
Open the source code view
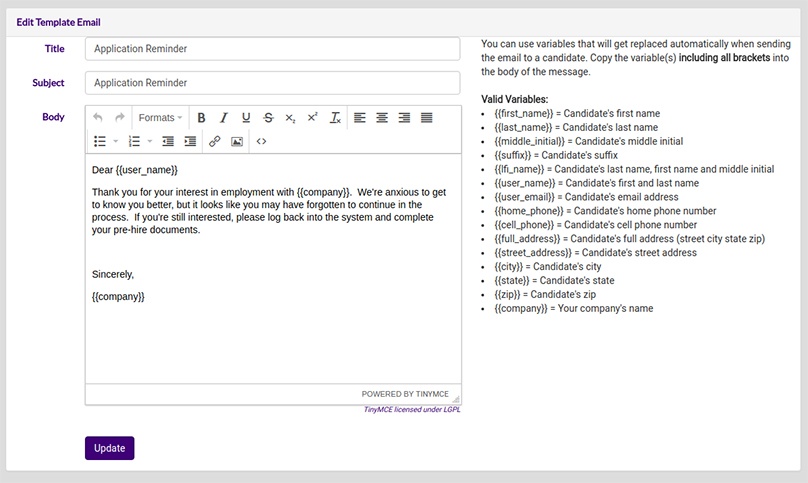coord(261,141)
